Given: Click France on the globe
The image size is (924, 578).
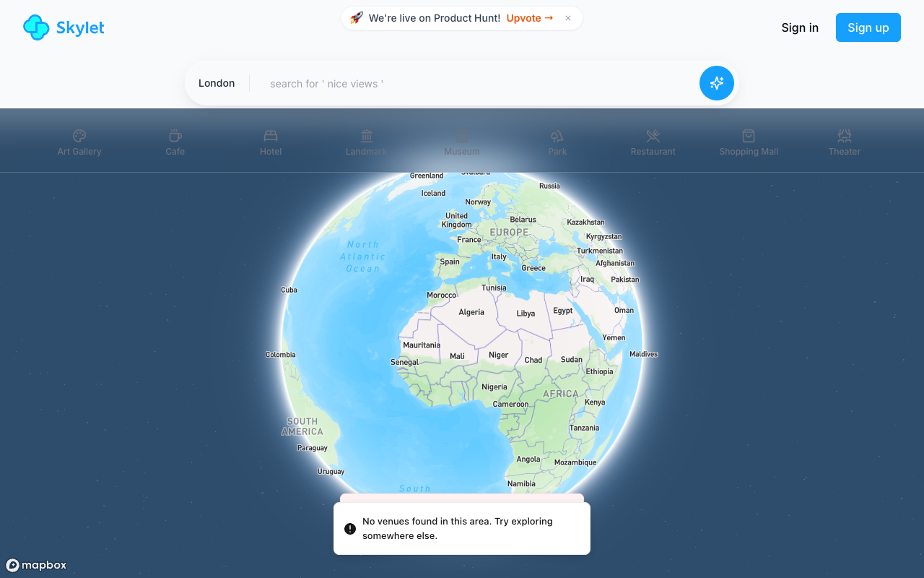Looking at the screenshot, I should click(x=469, y=239).
